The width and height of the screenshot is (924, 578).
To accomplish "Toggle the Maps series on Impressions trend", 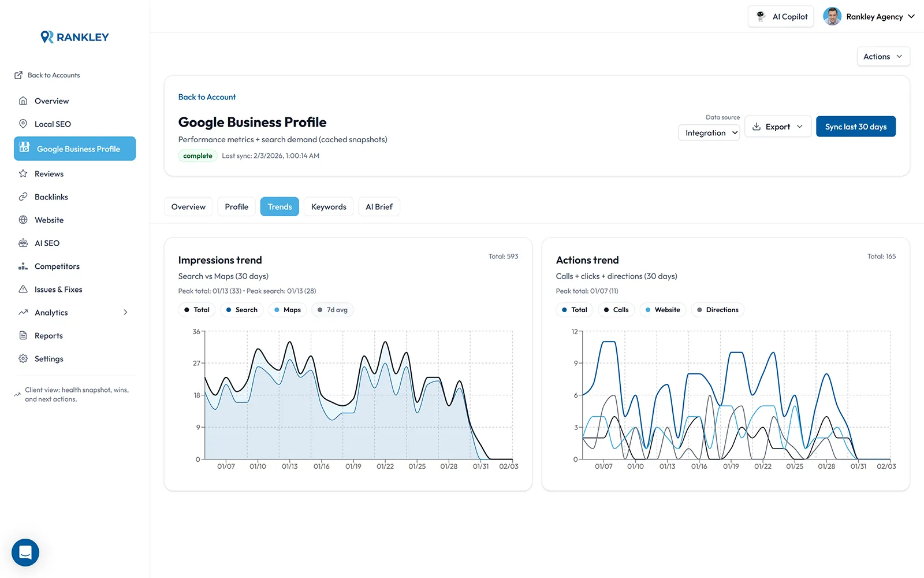I will (287, 310).
